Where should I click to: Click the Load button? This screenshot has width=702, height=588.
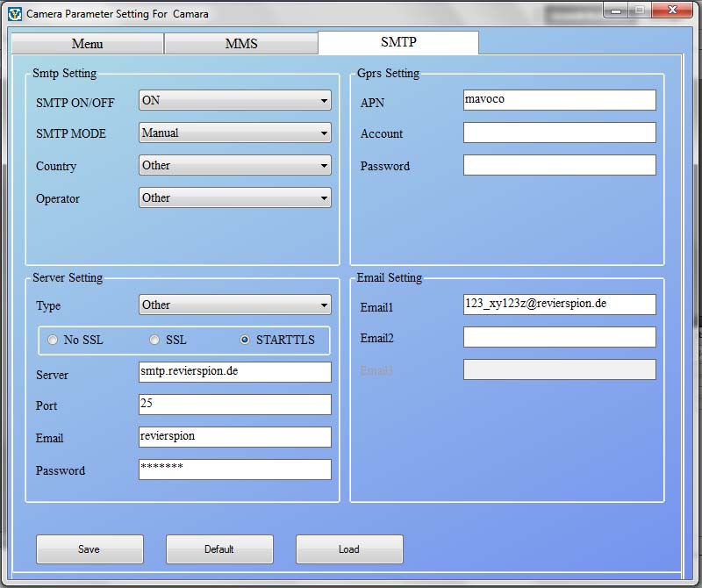(x=349, y=549)
